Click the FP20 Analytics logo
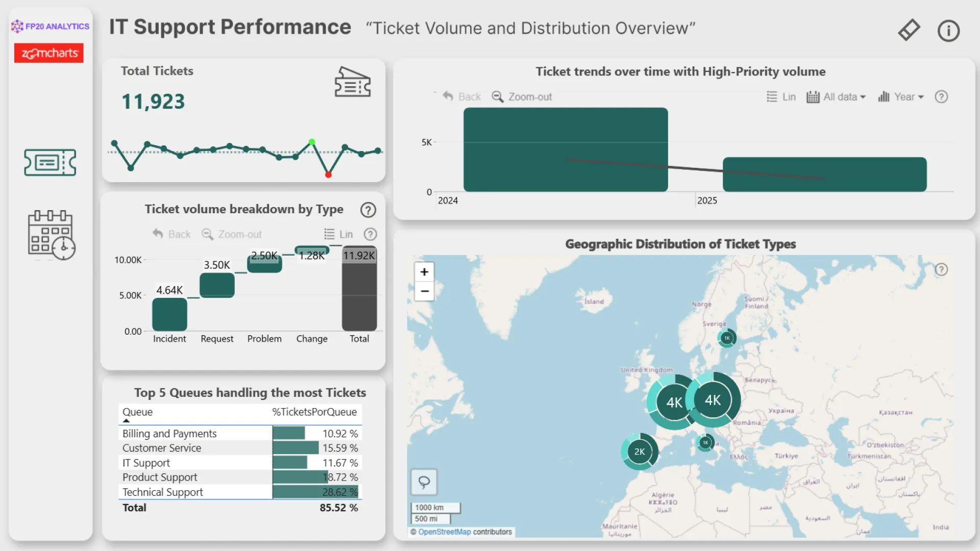This screenshot has width=980, height=551. click(50, 26)
